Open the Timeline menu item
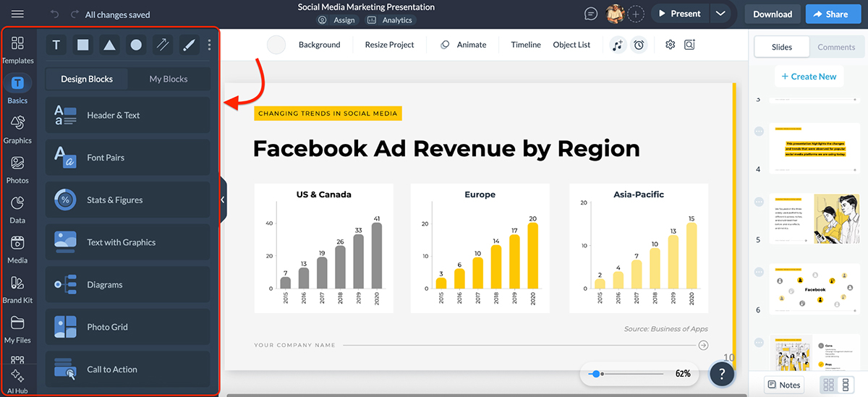 pos(526,45)
